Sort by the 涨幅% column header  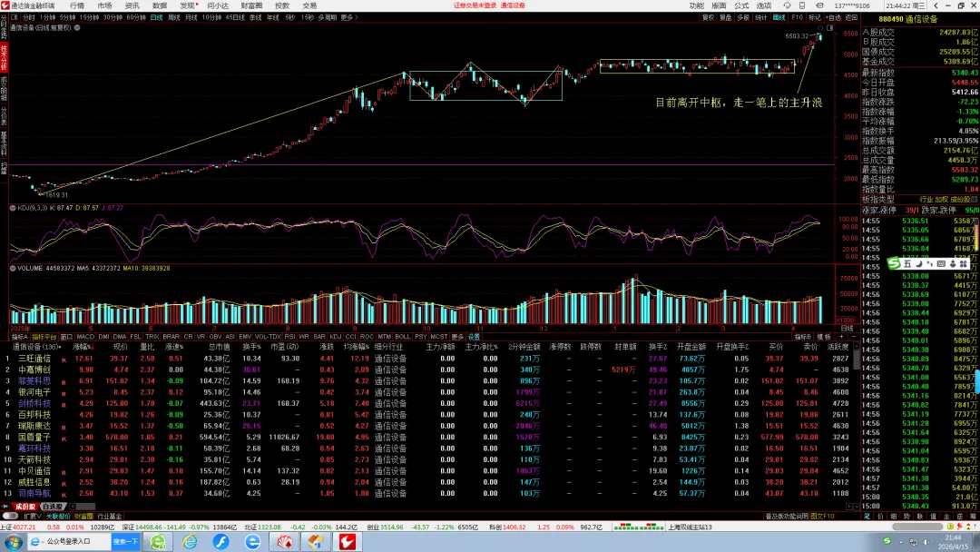coord(83,346)
